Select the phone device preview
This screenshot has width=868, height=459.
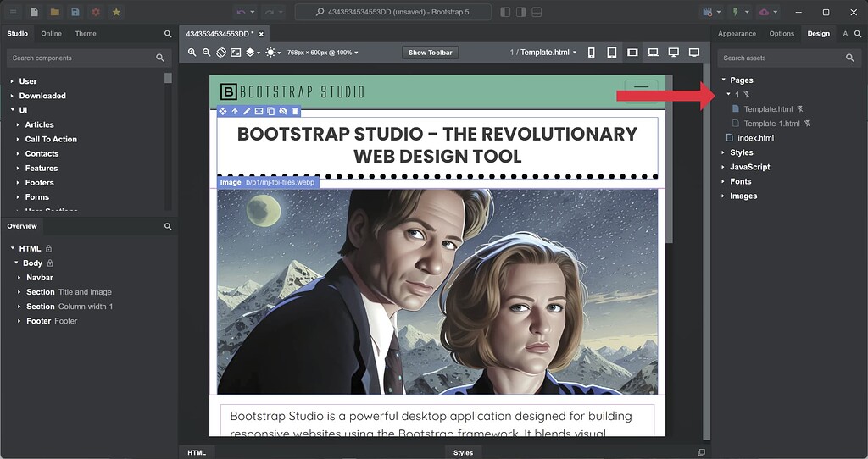[x=591, y=53]
